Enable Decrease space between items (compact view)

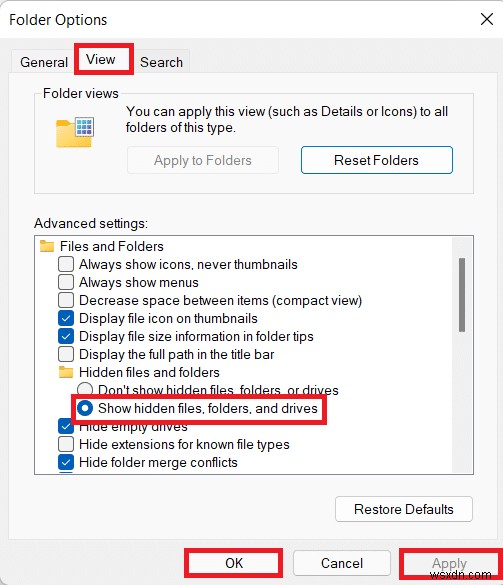(66, 300)
